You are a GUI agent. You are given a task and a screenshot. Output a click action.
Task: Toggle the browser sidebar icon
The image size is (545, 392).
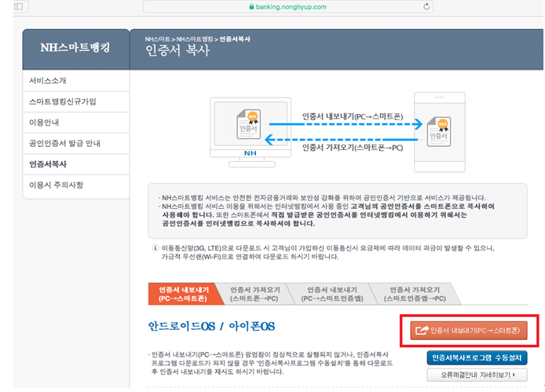click(18, 6)
